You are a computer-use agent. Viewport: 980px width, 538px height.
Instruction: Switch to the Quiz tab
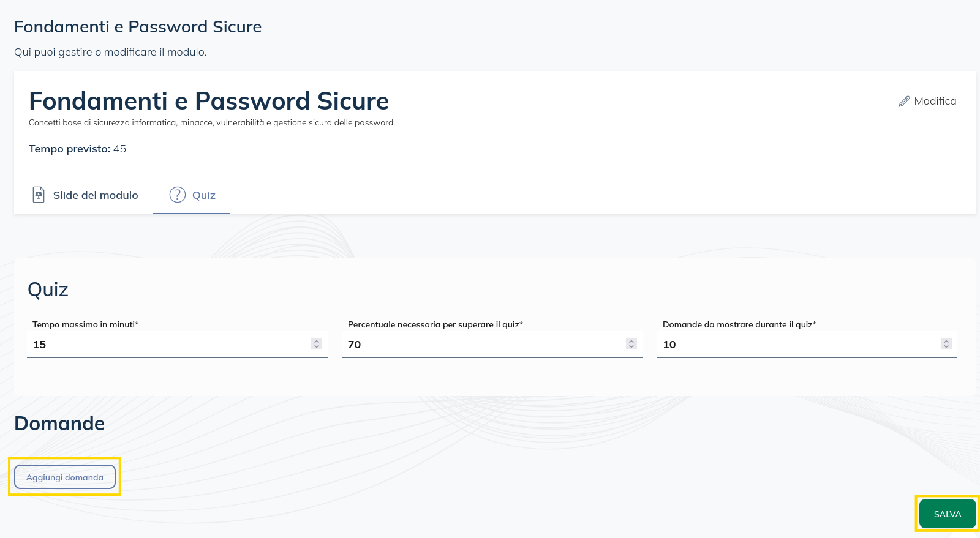pyautogui.click(x=203, y=195)
